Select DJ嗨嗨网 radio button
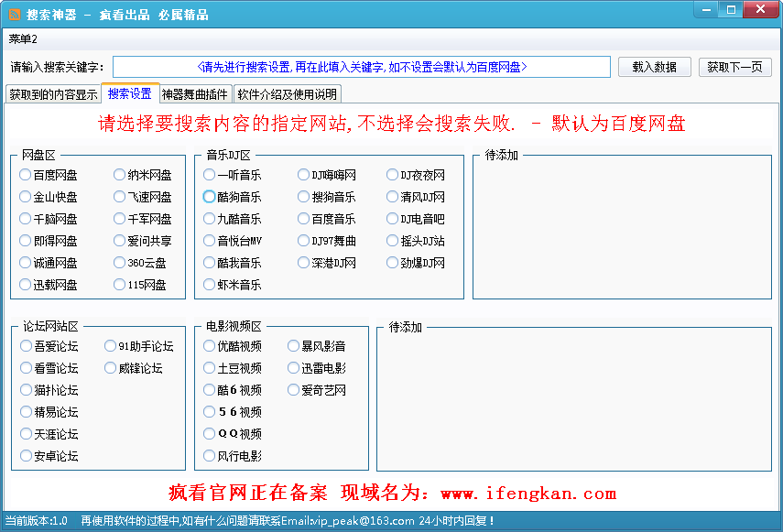Viewport: 783px width, 532px height. click(x=327, y=175)
